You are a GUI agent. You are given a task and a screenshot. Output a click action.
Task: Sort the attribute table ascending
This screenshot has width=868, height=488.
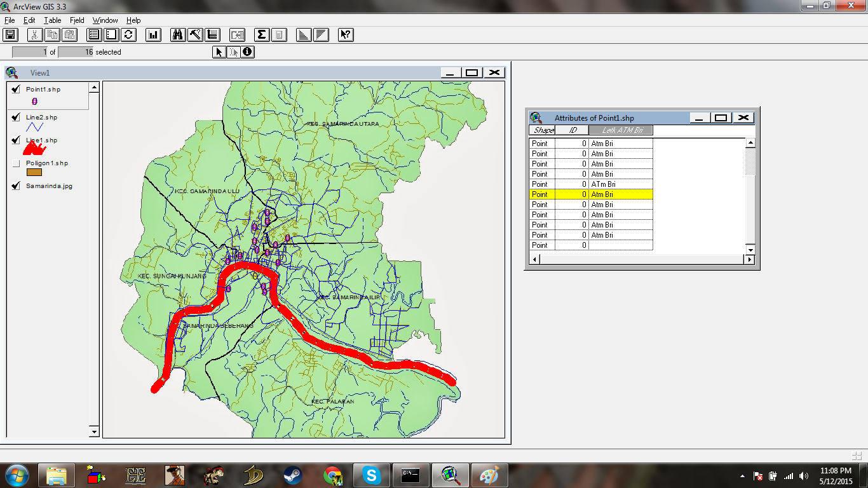tap(305, 35)
